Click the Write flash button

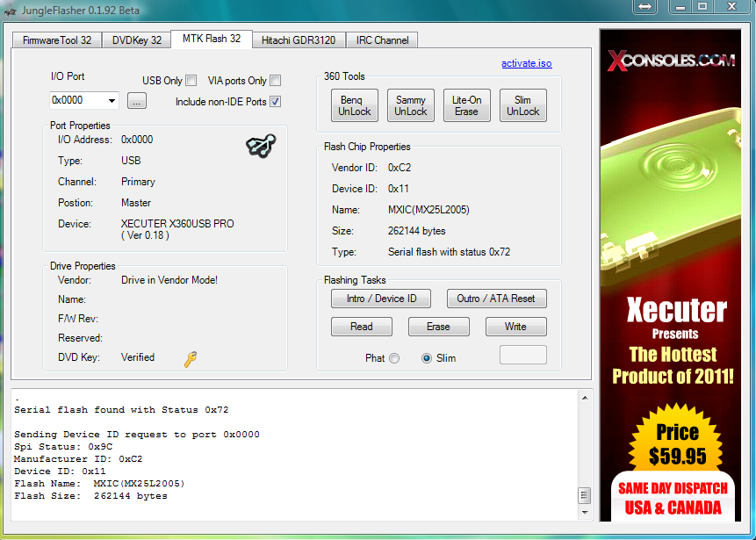point(516,327)
